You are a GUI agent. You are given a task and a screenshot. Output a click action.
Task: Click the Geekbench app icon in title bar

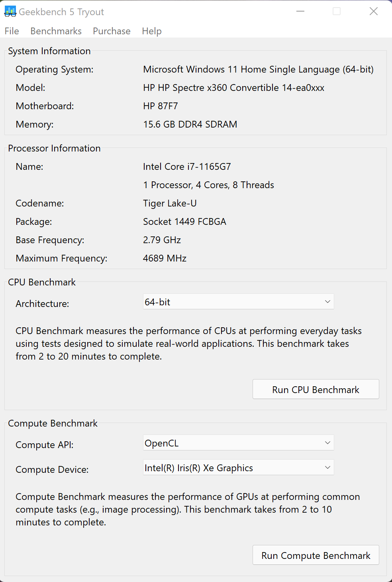10,12
